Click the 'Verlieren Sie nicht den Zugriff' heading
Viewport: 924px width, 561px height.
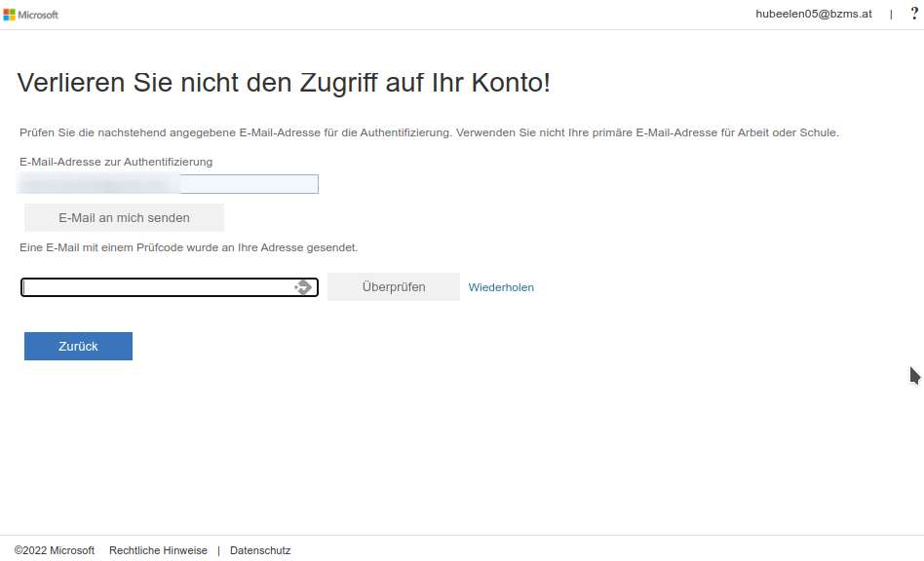pyautogui.click(x=284, y=83)
